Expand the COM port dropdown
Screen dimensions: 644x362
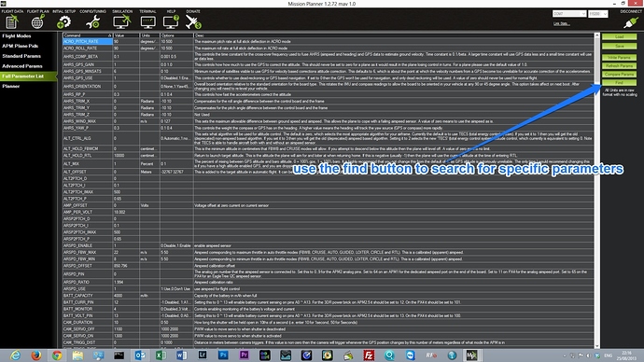[x=569, y=14]
